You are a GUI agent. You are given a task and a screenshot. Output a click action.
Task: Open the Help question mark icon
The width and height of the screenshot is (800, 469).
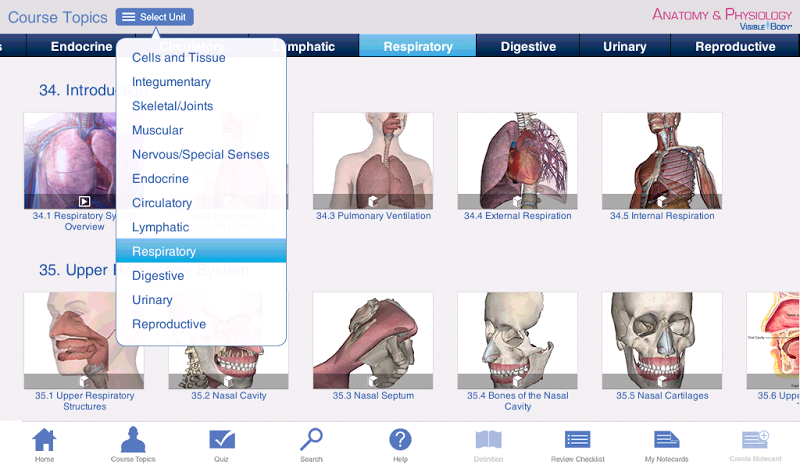pos(400,442)
